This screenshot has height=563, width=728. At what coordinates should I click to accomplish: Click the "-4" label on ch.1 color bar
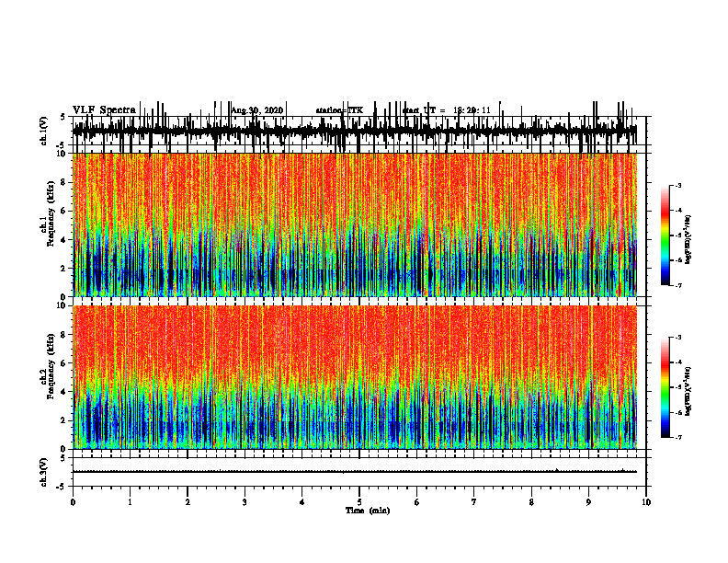point(678,211)
